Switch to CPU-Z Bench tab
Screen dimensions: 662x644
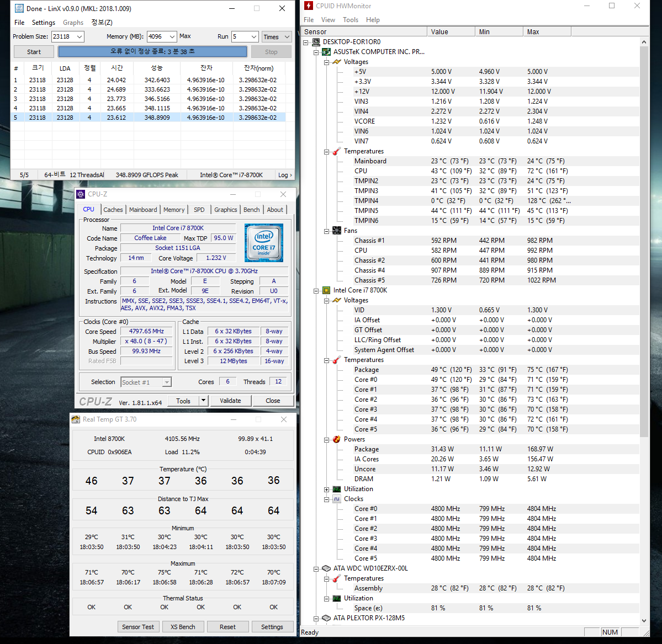pos(252,210)
